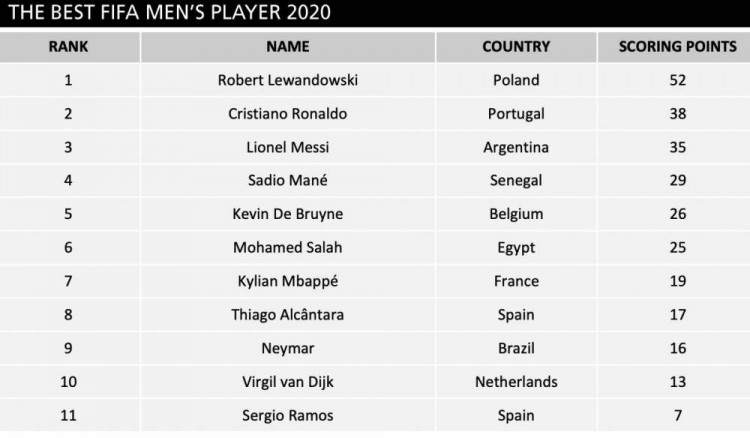Click the RANK column header
Viewport: 750px width, 438px height.
[68, 47]
